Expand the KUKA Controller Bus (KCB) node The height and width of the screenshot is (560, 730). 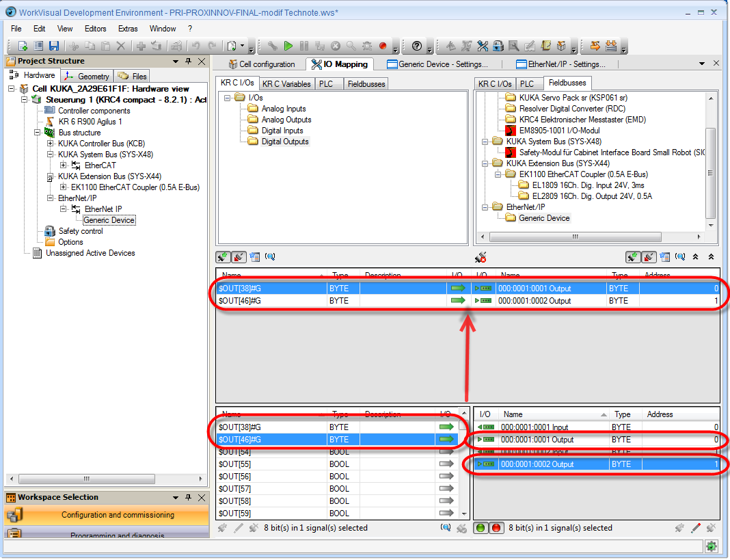click(51, 144)
